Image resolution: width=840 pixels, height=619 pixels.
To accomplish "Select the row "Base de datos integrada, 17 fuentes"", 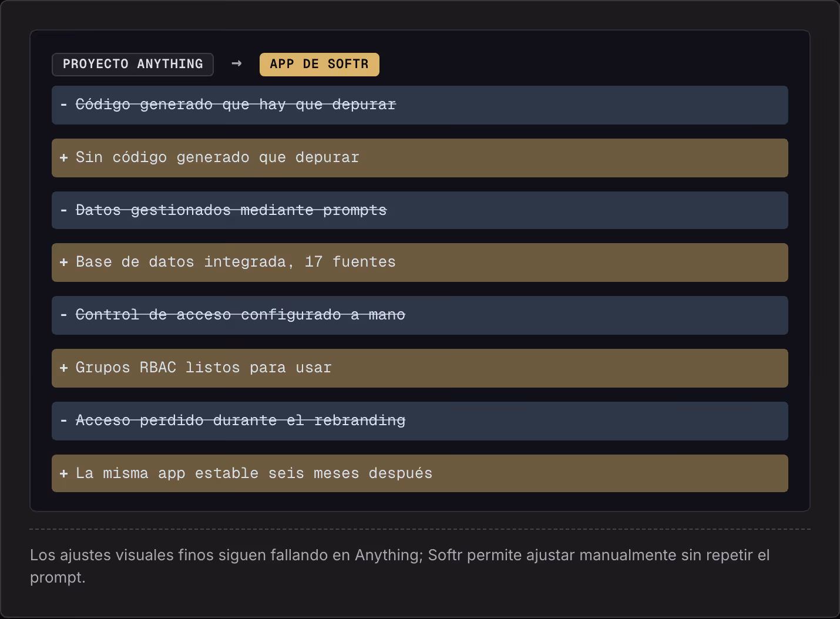I will (420, 263).
